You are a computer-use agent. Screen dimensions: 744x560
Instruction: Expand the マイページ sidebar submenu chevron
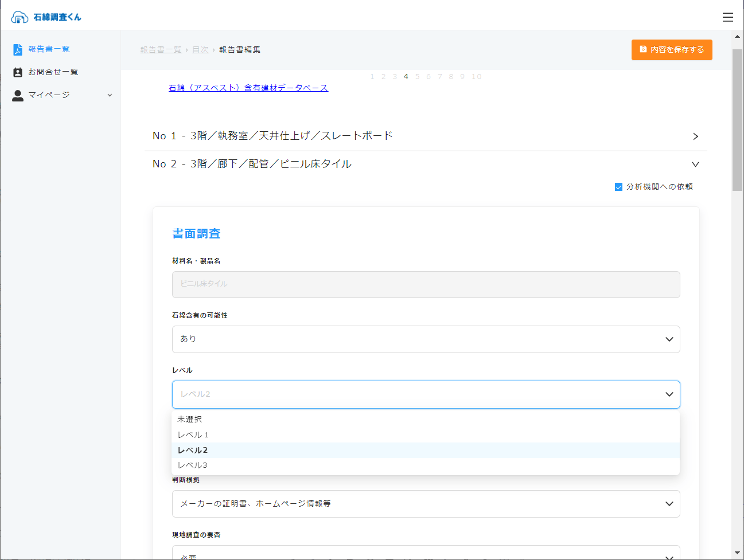pyautogui.click(x=110, y=95)
